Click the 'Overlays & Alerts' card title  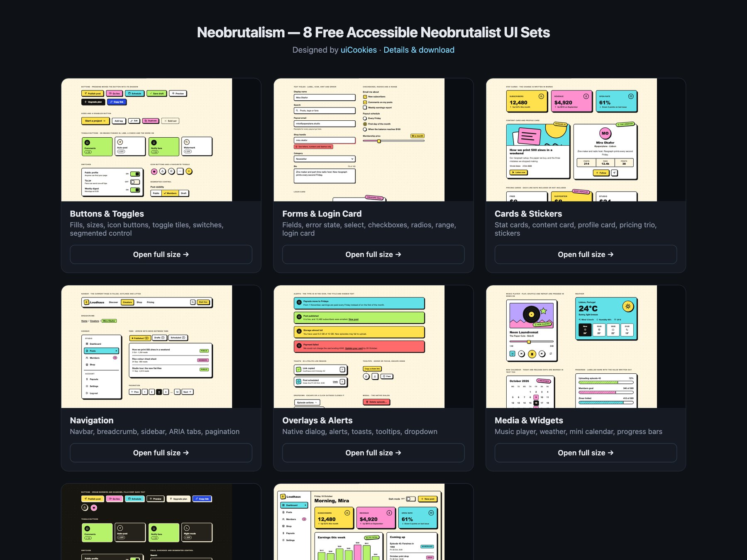tap(317, 420)
